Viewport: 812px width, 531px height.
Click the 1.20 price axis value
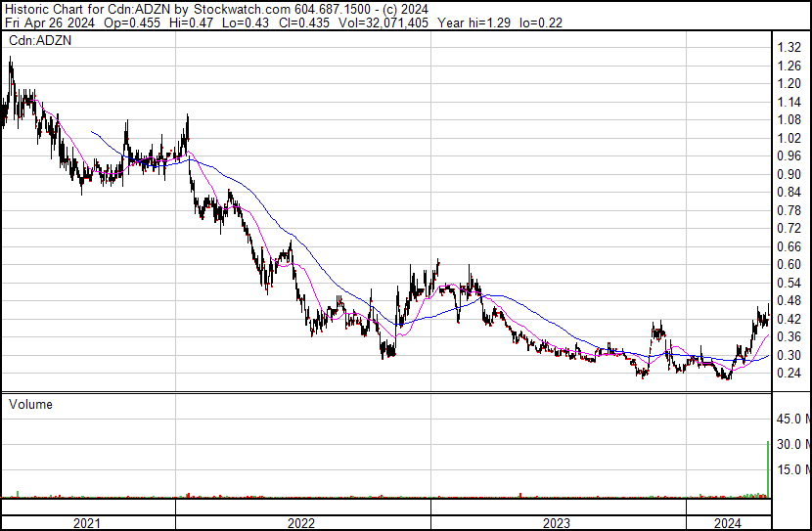(789, 84)
